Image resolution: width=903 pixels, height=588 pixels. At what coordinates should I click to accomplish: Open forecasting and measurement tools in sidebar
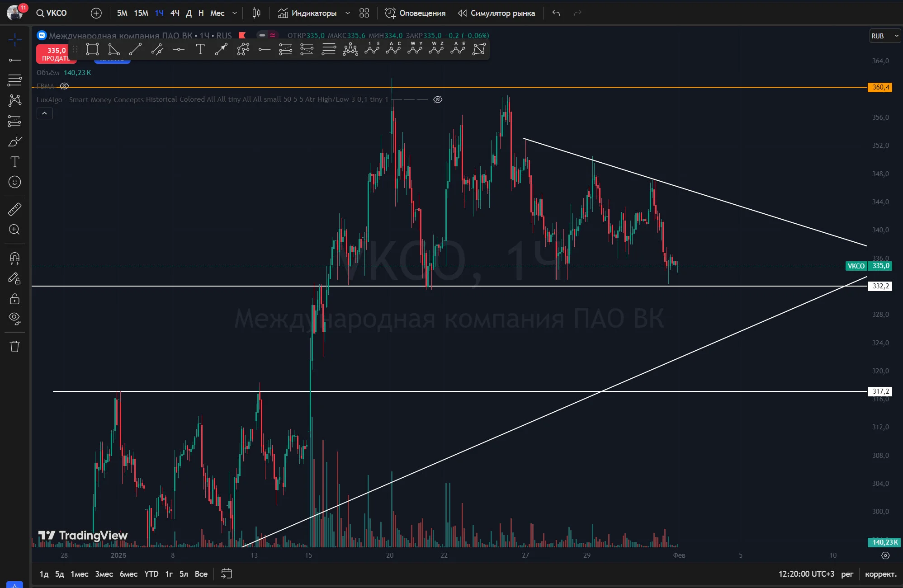click(15, 121)
